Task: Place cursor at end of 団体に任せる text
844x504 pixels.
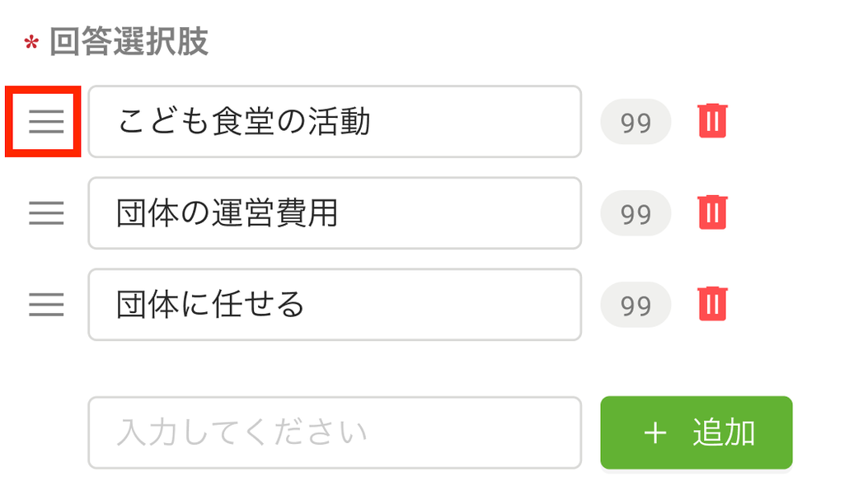Action: 307,305
